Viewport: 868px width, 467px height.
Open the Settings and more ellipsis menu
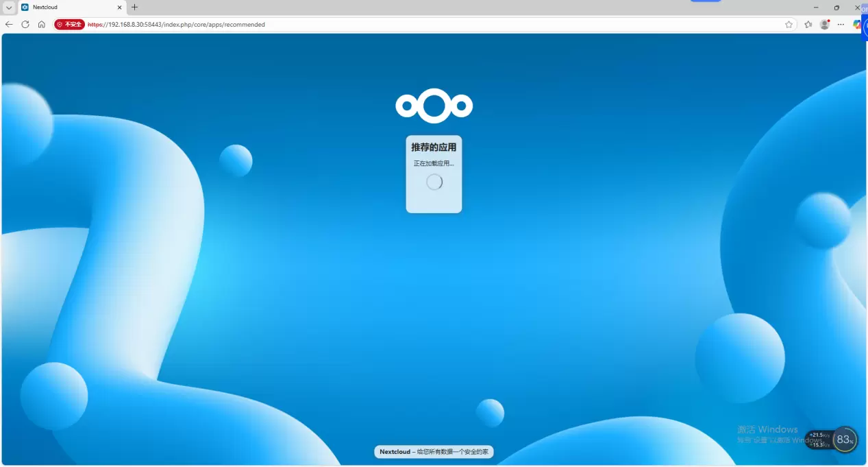841,24
